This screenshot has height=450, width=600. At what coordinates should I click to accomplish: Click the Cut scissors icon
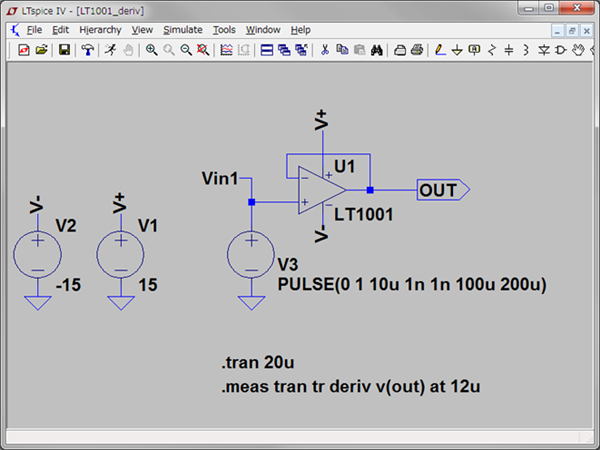(324, 49)
